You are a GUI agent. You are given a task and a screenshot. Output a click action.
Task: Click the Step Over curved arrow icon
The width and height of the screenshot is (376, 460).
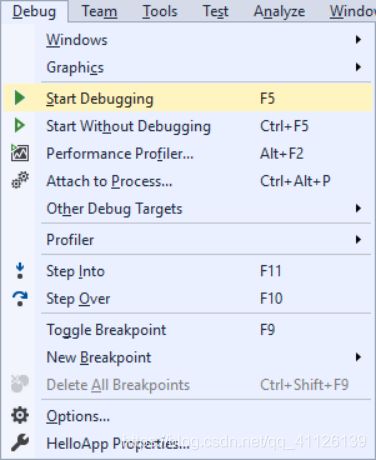pos(20,298)
